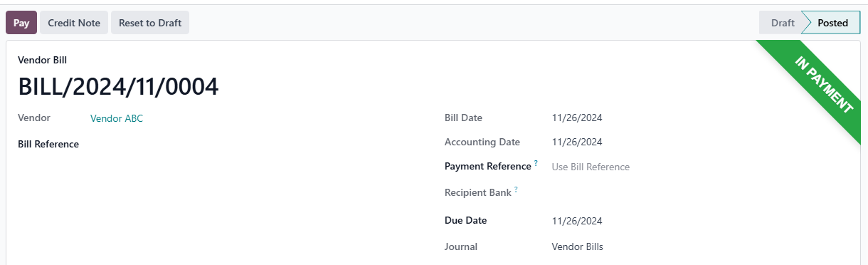Select Reset to Draft button
The width and height of the screenshot is (868, 265).
[150, 23]
